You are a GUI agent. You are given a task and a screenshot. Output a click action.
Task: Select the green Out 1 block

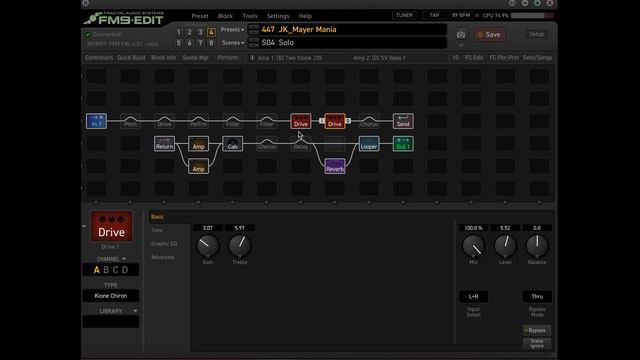point(403,144)
